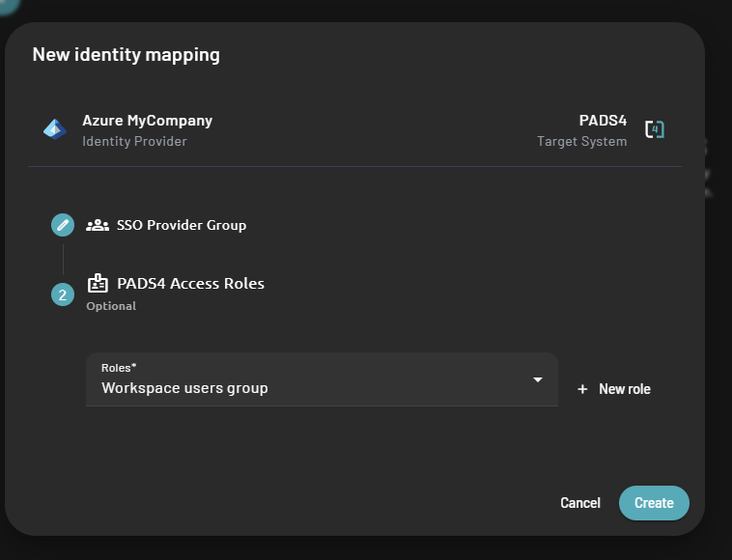
Task: Open the Roles dropdown arrow
Action: tap(538, 379)
